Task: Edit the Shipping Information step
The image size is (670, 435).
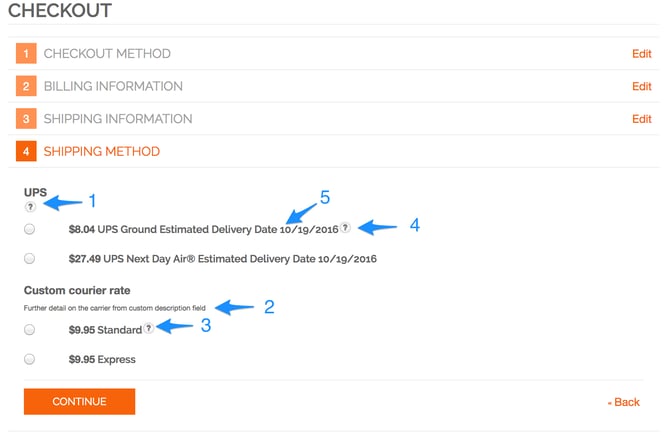Action: tap(641, 120)
